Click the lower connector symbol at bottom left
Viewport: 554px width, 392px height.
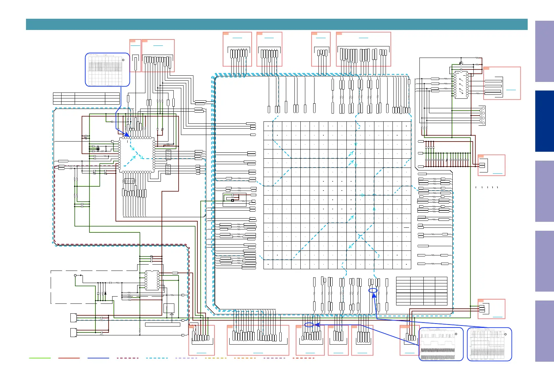tap(74, 332)
